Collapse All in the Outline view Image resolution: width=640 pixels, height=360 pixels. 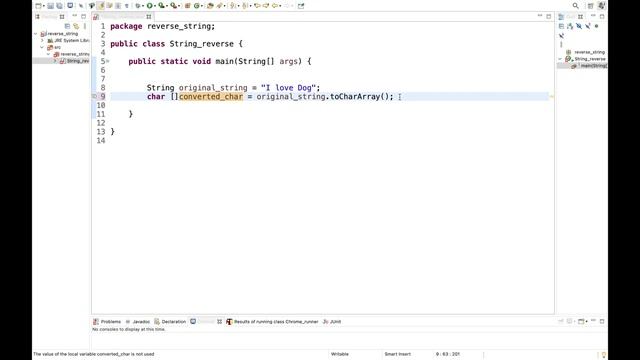point(561,26)
